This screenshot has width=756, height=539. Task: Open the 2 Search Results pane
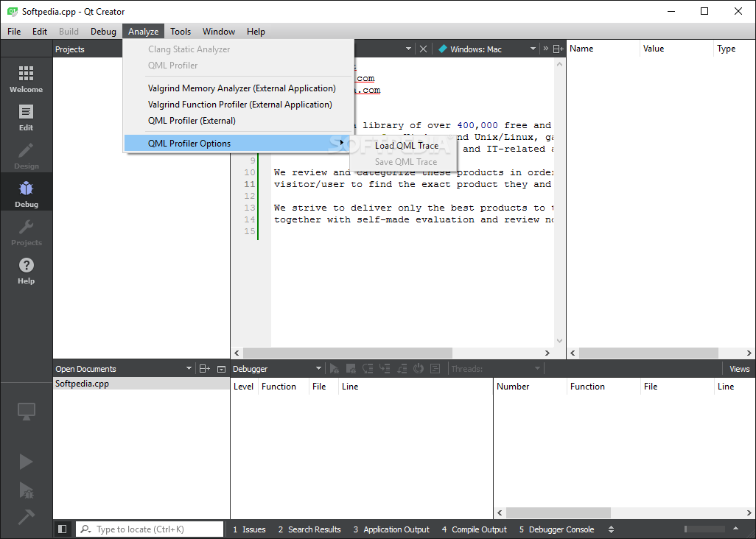coord(309,529)
